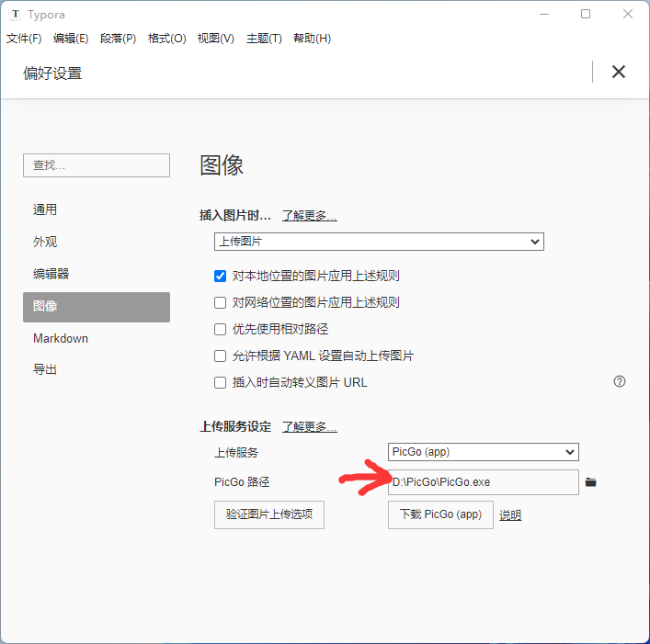Screen dimensions: 650x644
Task: Minimize the Typora window
Action: (x=544, y=15)
